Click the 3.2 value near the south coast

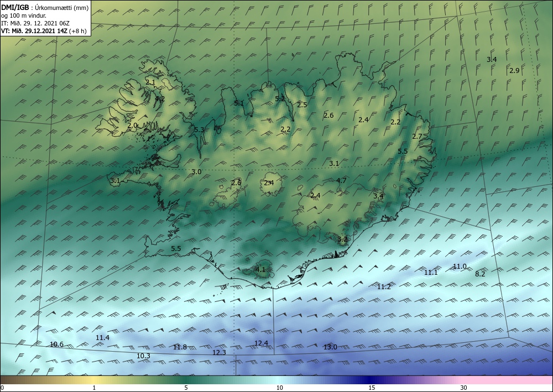pos(342,239)
